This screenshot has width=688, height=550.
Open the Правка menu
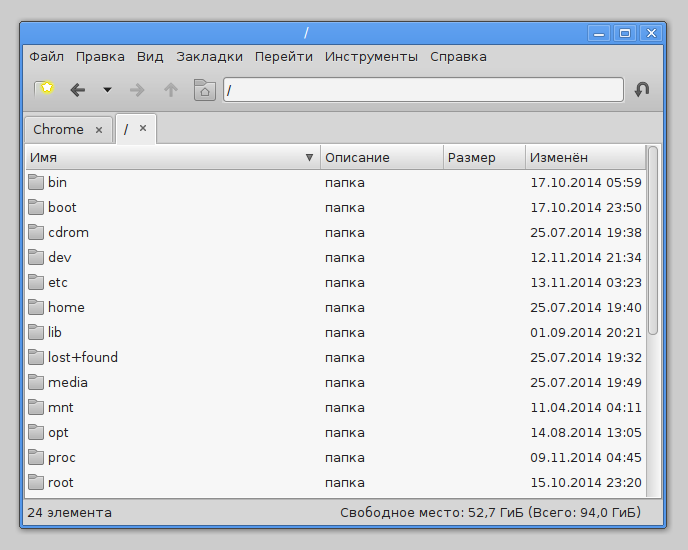point(100,57)
